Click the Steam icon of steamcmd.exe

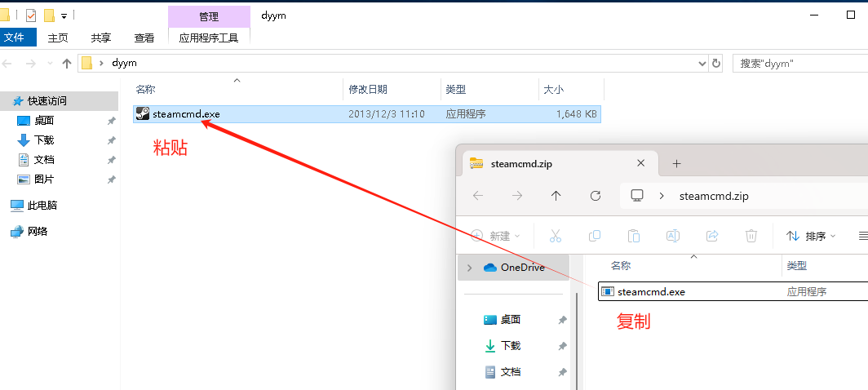point(142,113)
